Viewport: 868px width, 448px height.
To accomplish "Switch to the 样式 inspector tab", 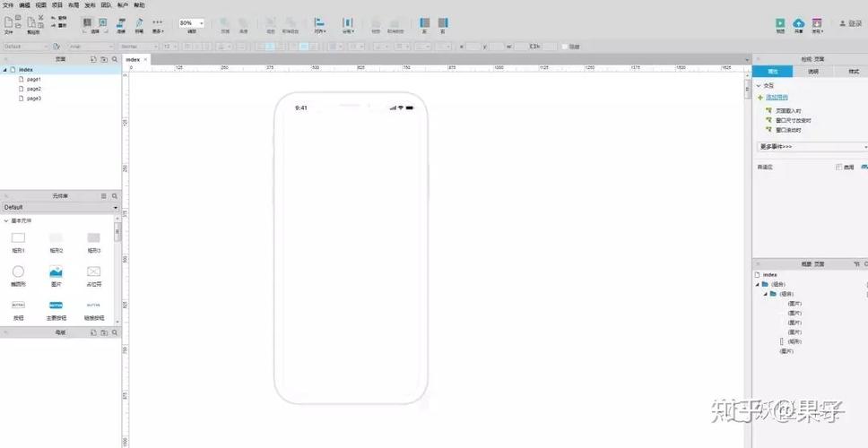I will coord(853,72).
